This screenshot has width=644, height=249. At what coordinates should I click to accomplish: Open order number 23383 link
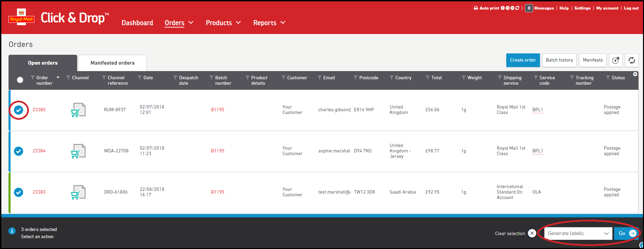tap(39, 192)
